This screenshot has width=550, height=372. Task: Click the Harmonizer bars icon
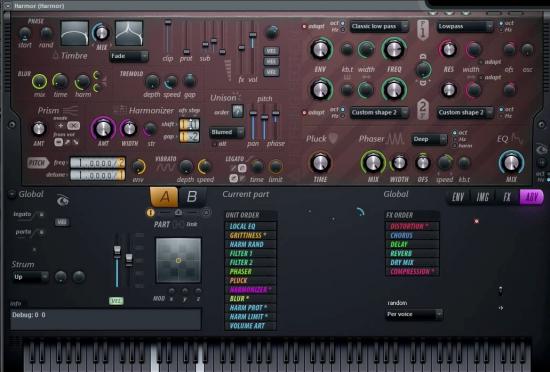pyautogui.click(x=121, y=110)
